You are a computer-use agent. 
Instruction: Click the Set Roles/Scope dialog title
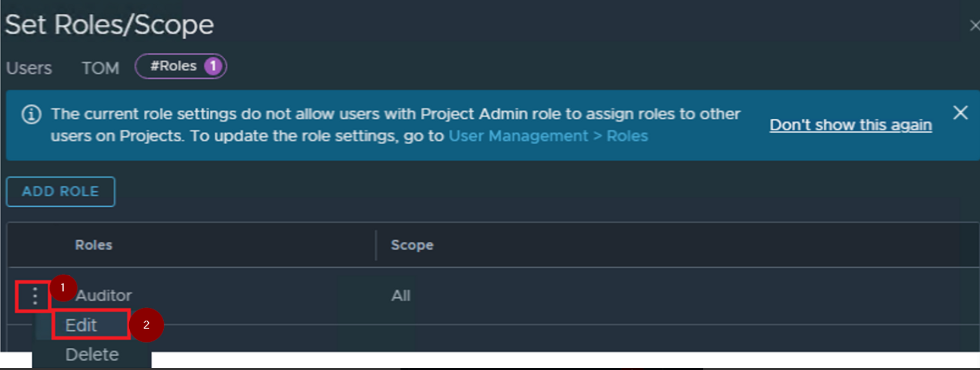(x=110, y=25)
